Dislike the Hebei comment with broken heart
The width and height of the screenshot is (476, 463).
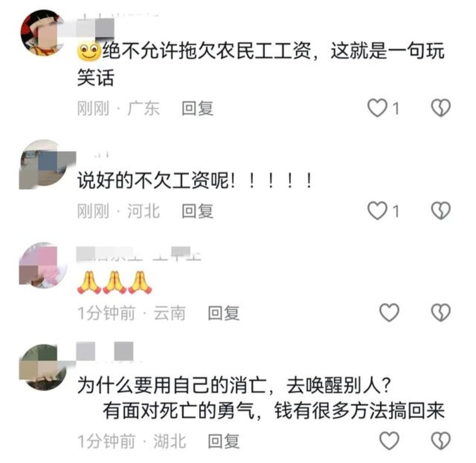[x=441, y=211]
